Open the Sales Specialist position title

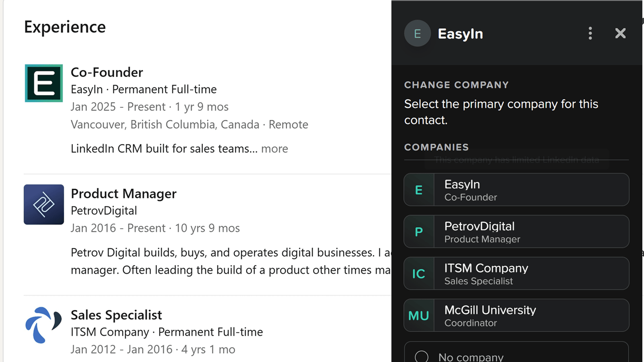pos(116,315)
